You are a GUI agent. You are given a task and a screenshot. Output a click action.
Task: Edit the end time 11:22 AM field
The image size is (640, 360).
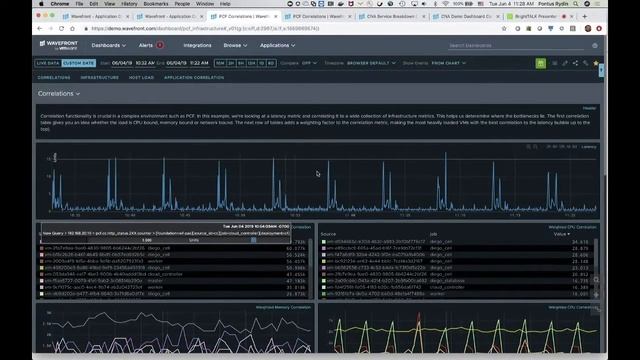point(199,63)
